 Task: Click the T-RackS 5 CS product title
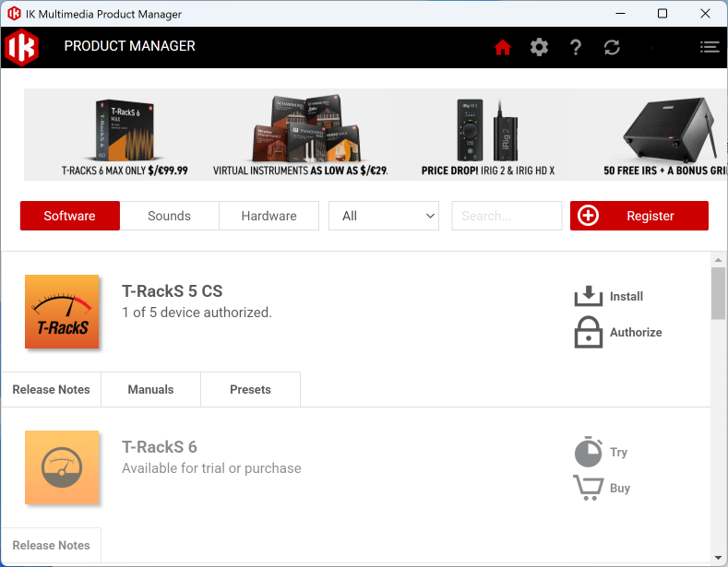pyautogui.click(x=173, y=291)
